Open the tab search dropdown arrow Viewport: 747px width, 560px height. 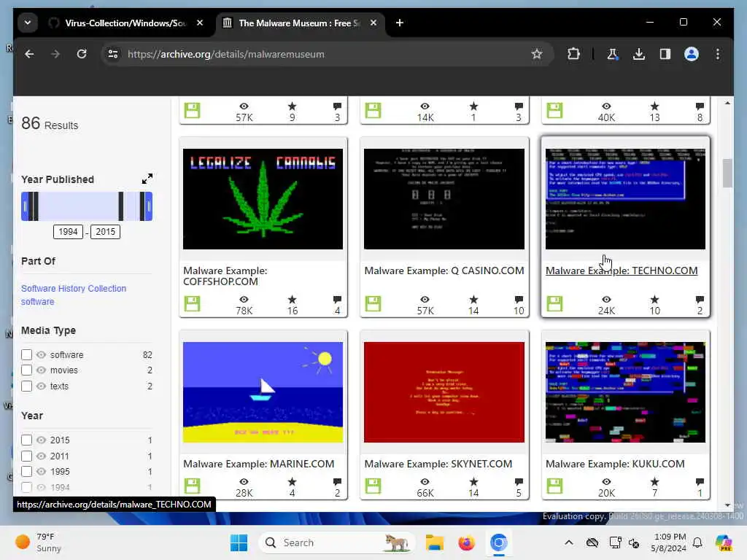click(28, 23)
